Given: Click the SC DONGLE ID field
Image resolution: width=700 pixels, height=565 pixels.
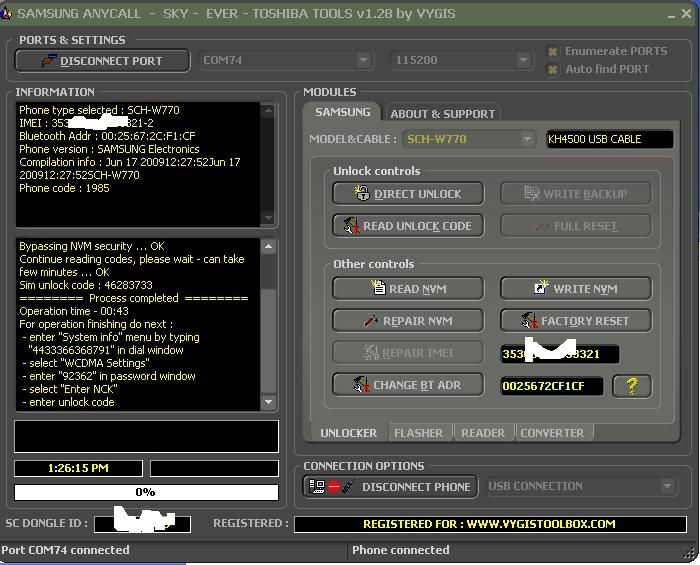Looking at the screenshot, I should click(142, 524).
